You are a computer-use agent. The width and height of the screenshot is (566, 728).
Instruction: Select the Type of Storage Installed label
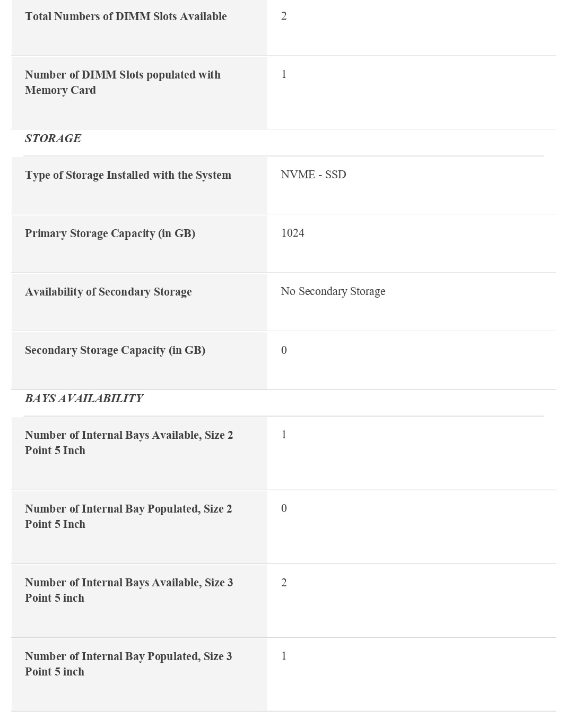[128, 175]
